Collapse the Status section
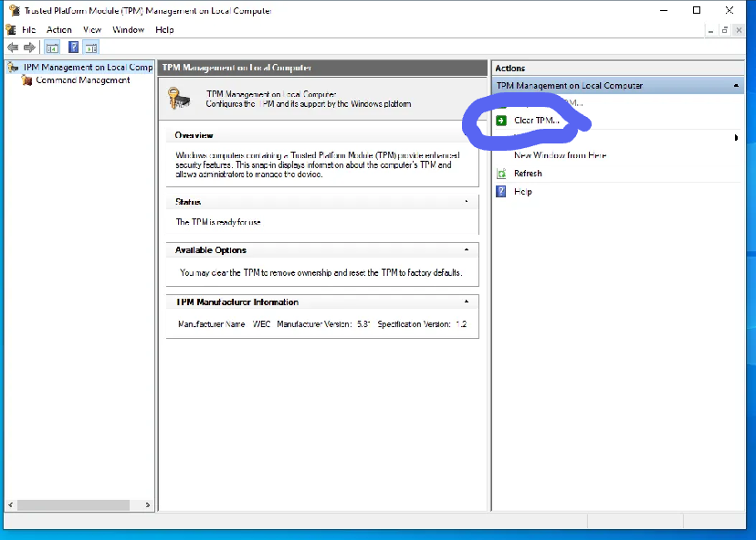The image size is (756, 540). coord(467,201)
